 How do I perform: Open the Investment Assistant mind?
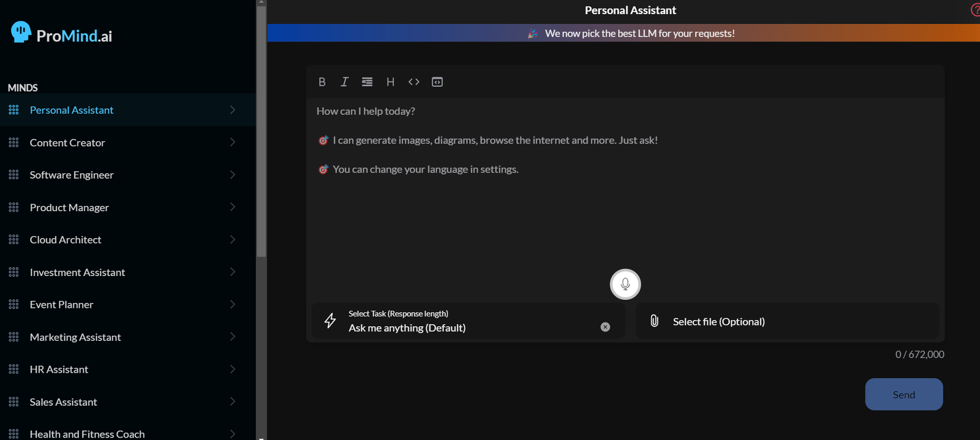tap(77, 272)
